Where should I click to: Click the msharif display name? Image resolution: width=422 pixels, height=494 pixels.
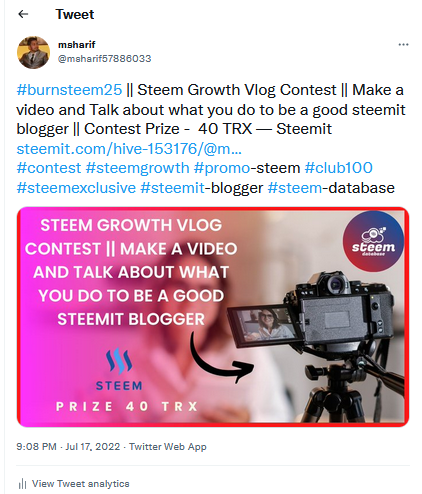(x=77, y=44)
